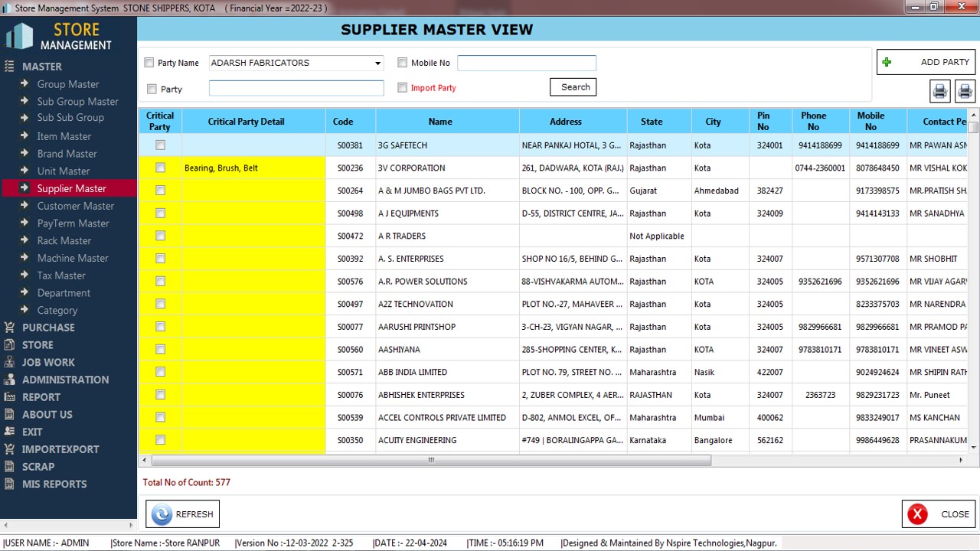Viewport: 980px width, 551px height.
Task: Expand the MASTER menu section
Action: coord(42,67)
